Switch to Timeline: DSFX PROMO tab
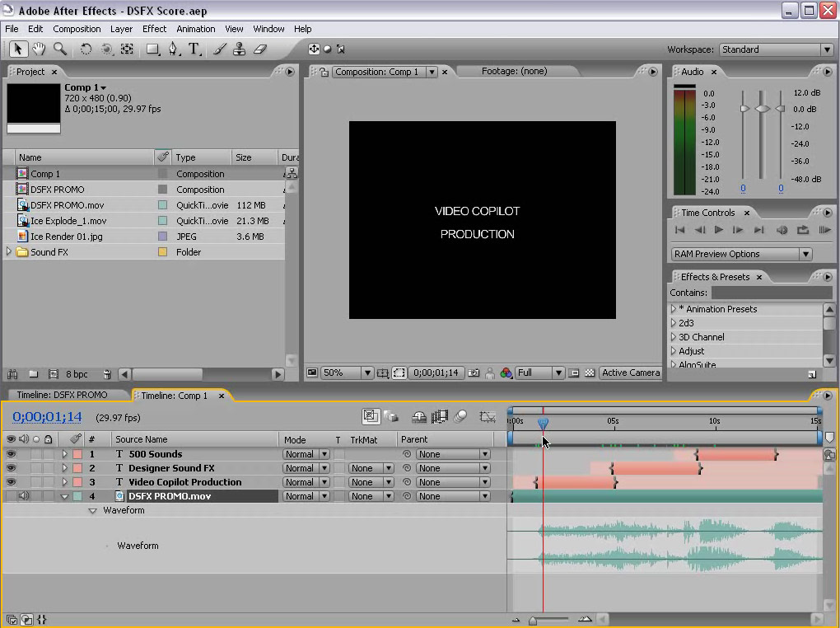Viewport: 840px width, 628px height. tap(62, 395)
